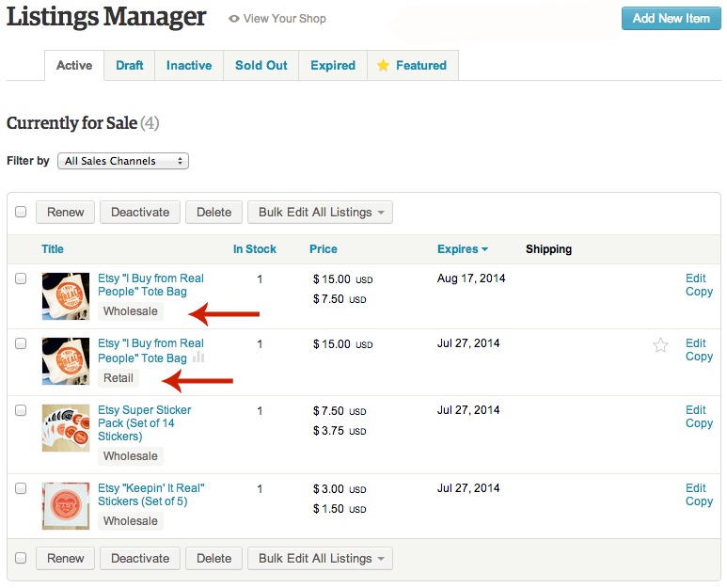Sort listings by In Stock column
The image size is (727, 588).
255,249
